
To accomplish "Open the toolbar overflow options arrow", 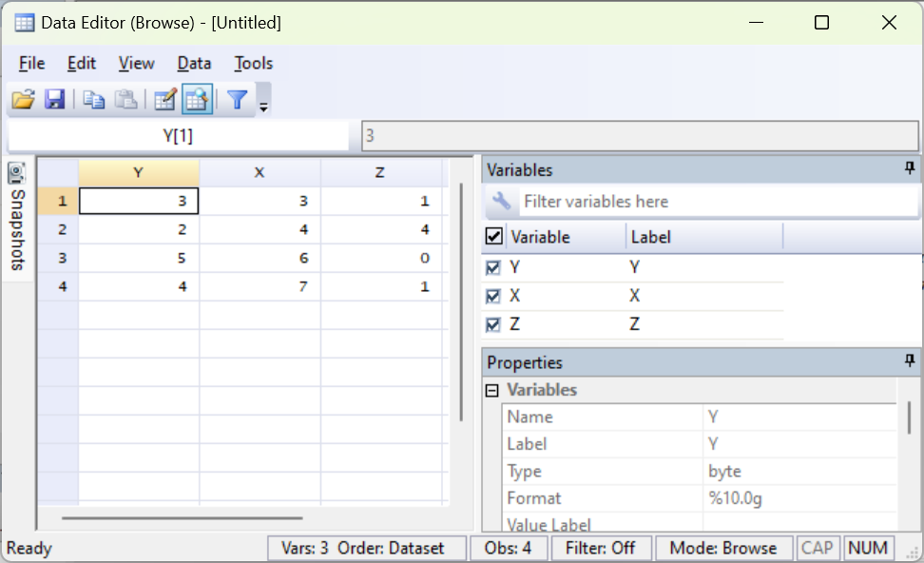I will (x=263, y=107).
